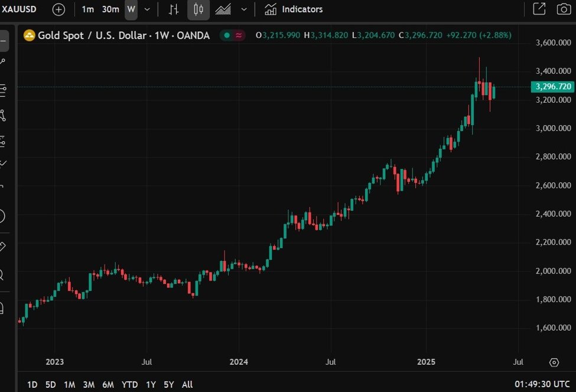The width and height of the screenshot is (576, 392).
Task: Select the Bars chart style icon
Action: pyautogui.click(x=174, y=9)
